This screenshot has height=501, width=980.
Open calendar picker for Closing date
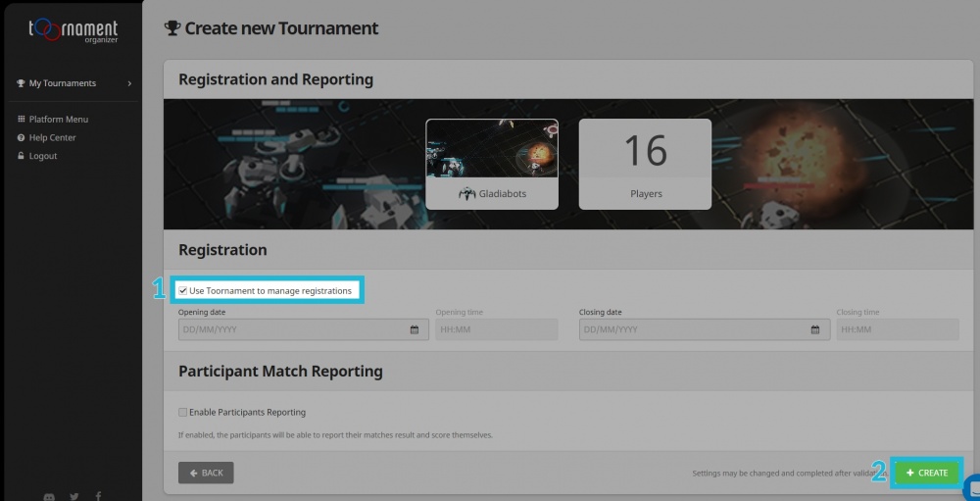(815, 329)
